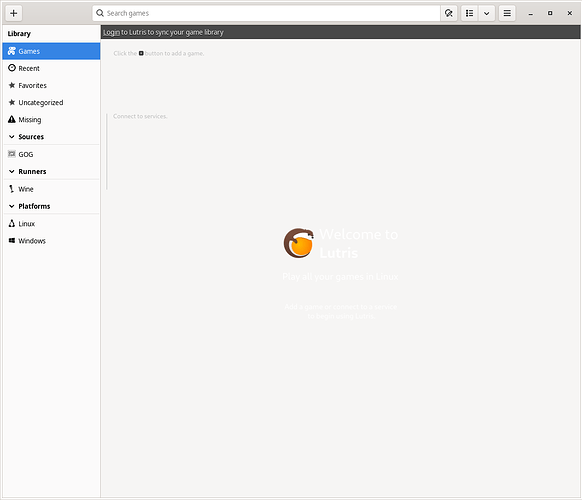
Task: Toggle the show hidden games icon
Action: coord(449,13)
